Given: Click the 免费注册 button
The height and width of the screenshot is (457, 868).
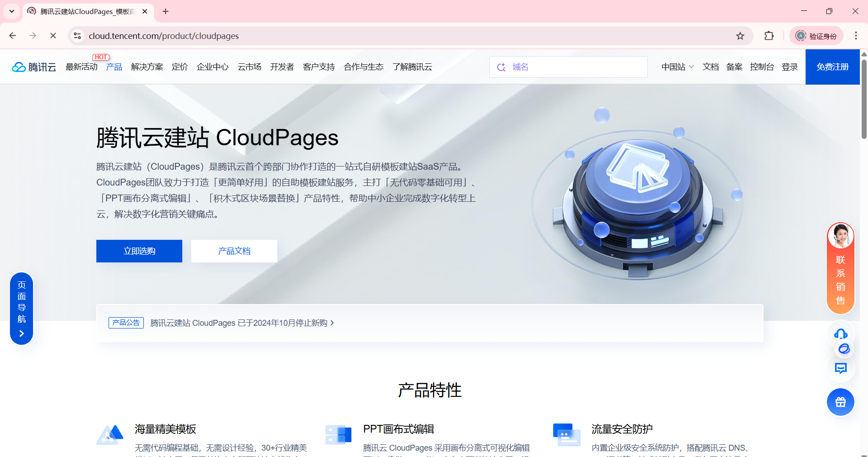Looking at the screenshot, I should pos(832,67).
